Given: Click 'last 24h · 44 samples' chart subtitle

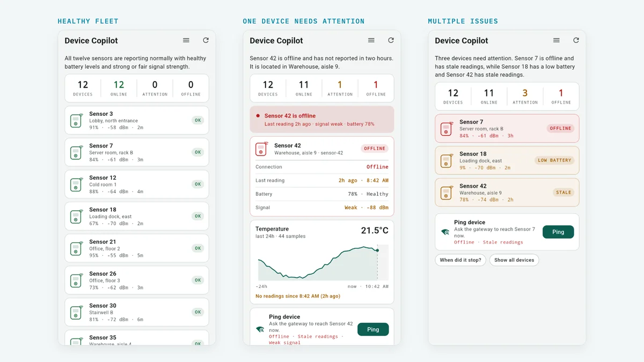Looking at the screenshot, I should tap(279, 236).
